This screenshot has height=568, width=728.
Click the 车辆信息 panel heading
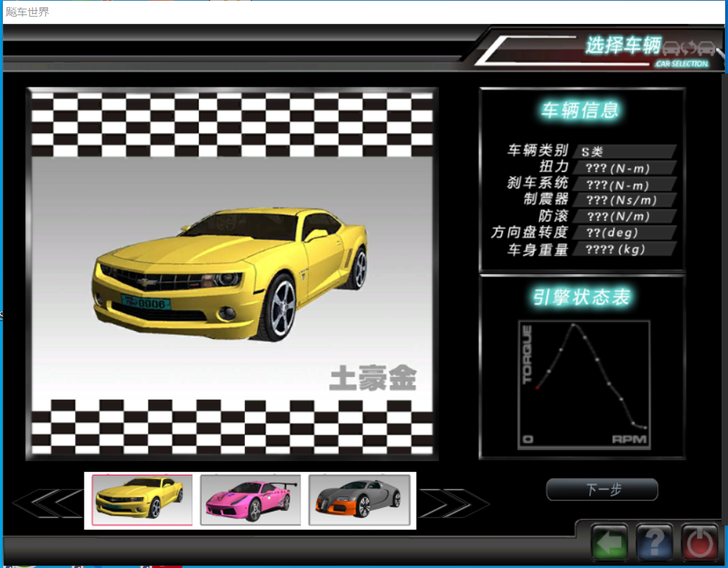[580, 110]
